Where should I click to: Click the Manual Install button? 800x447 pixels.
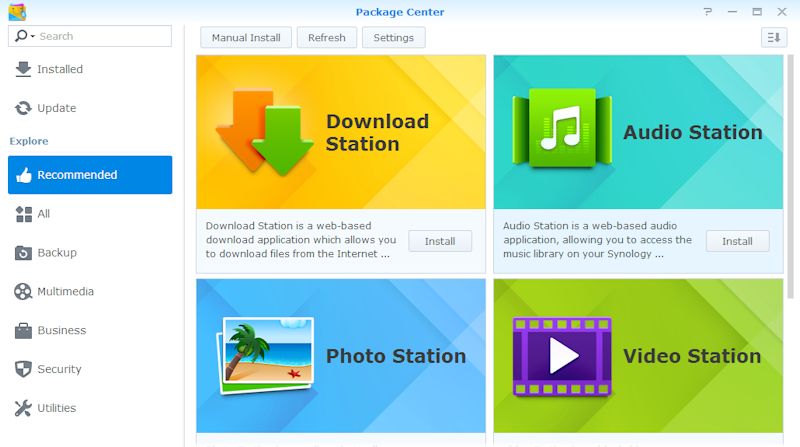tap(246, 38)
